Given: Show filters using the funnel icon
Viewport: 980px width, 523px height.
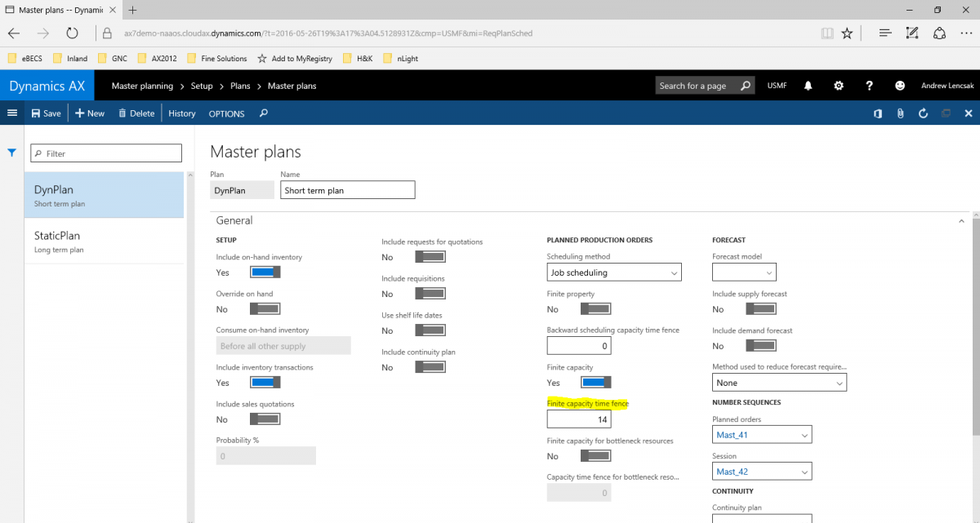Looking at the screenshot, I should click(12, 153).
